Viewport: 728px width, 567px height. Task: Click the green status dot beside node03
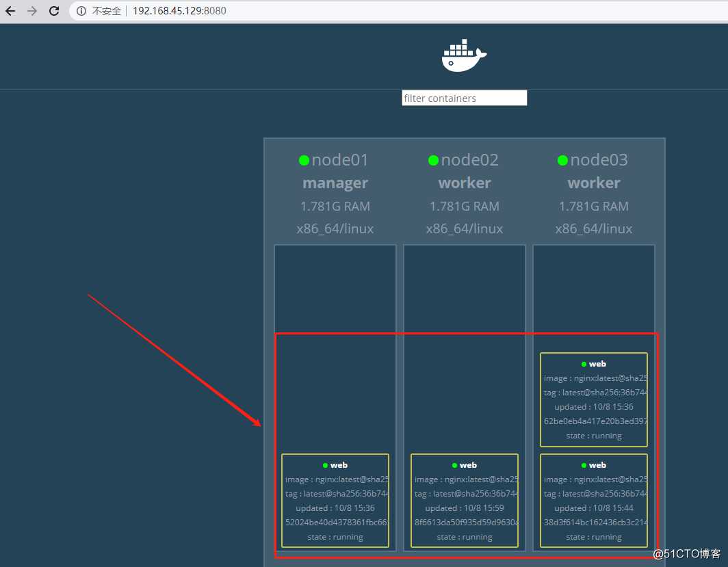pyautogui.click(x=562, y=160)
